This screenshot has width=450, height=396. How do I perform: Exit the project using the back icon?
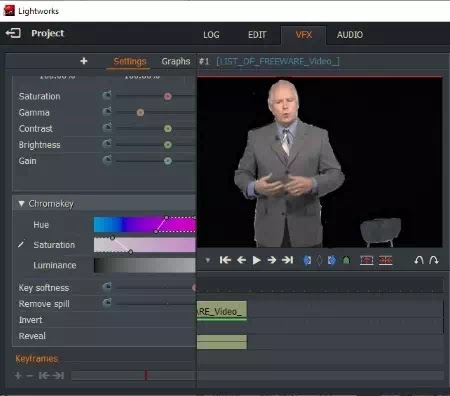click(x=13, y=33)
